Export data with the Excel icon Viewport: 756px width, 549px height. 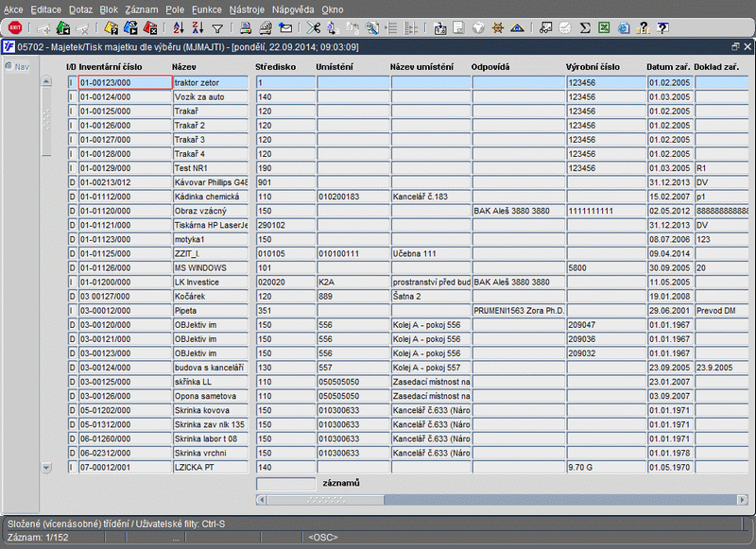[604, 28]
